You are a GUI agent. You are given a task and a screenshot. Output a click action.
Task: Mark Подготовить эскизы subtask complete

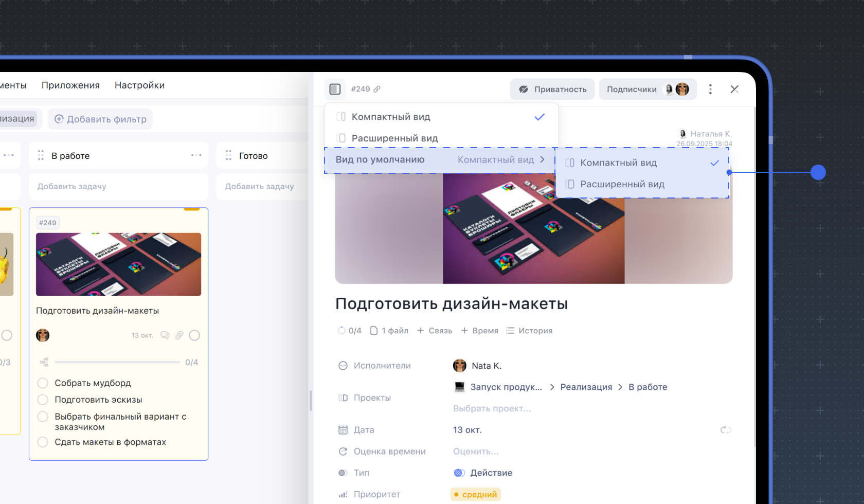(43, 400)
